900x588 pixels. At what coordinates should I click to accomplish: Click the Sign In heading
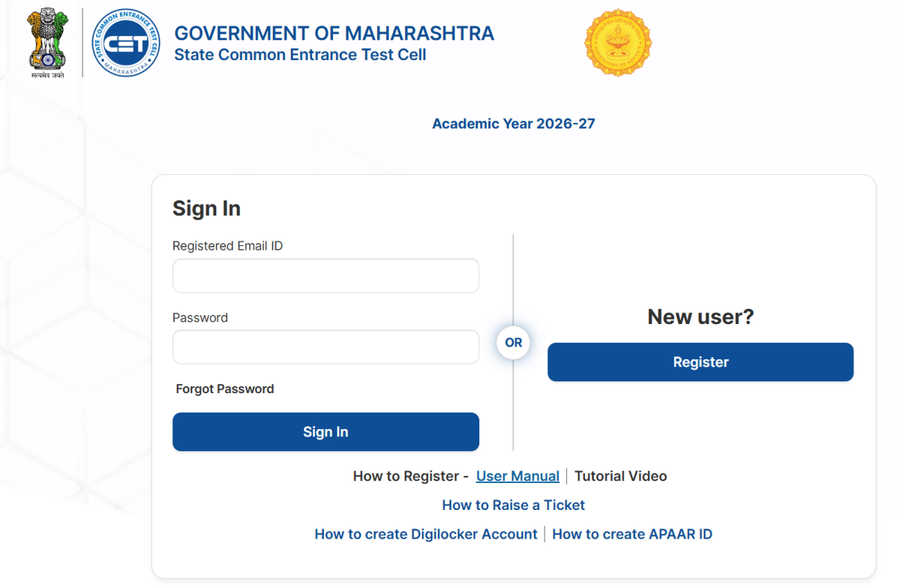(x=206, y=208)
